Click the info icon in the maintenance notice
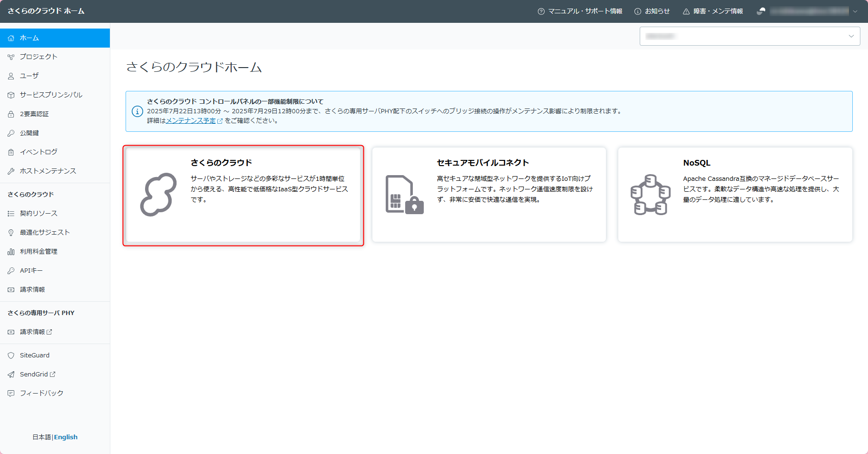868x454 pixels. pyautogui.click(x=137, y=111)
